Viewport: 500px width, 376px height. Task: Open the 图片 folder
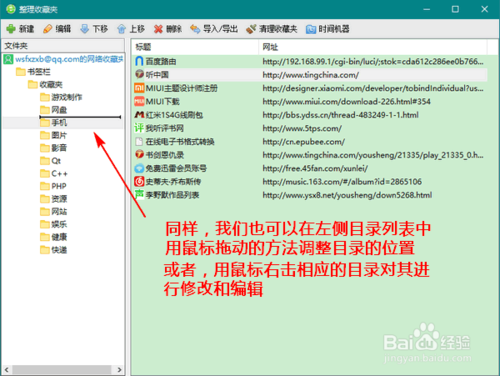(54, 135)
